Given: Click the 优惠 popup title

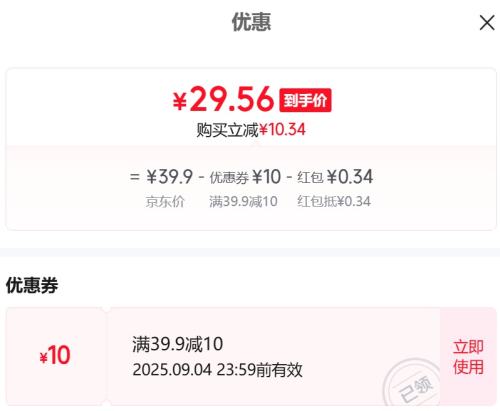Looking at the screenshot, I should coord(251,22).
